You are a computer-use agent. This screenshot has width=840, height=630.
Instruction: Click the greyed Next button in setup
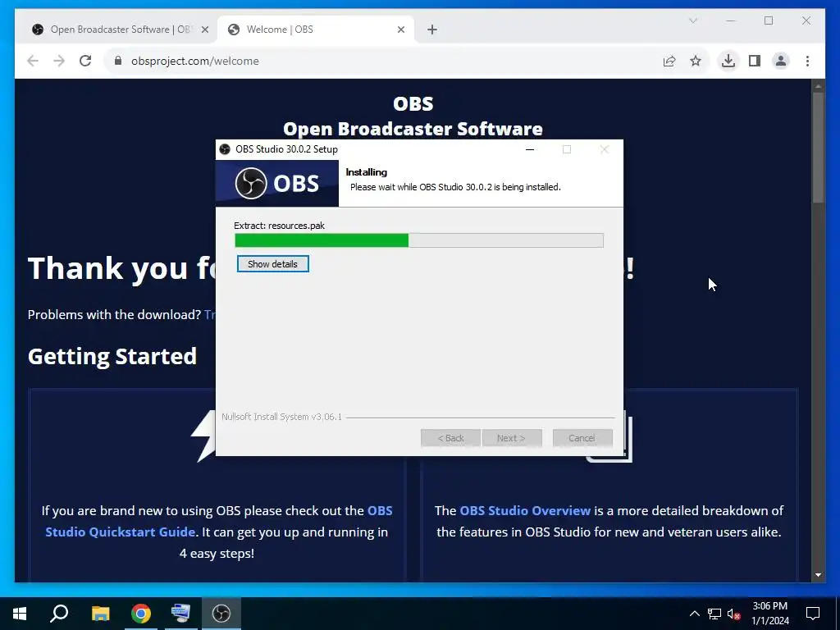512,438
